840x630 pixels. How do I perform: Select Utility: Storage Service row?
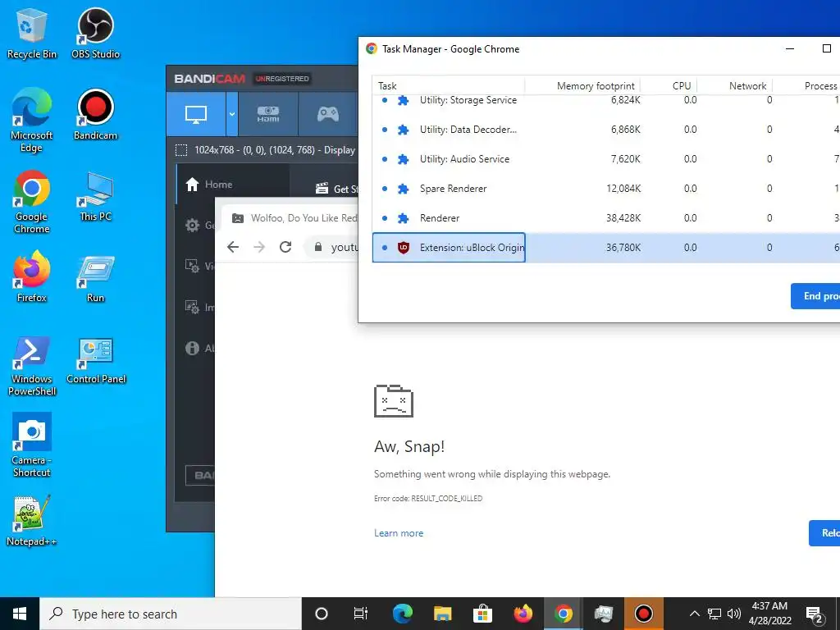pos(606,101)
